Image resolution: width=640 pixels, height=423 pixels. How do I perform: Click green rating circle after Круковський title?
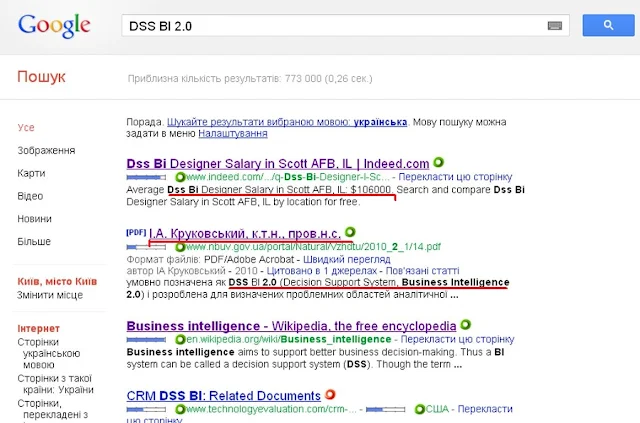(350, 232)
